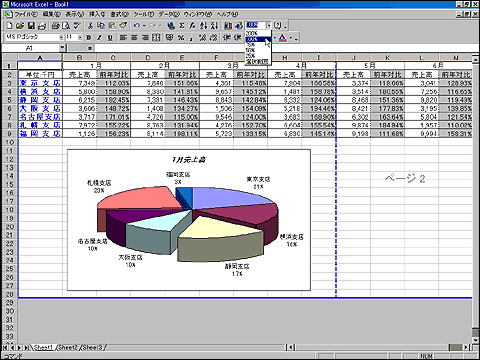Click Sort Ascending icon
Screen dimensions: 480x360
(x=203, y=26)
